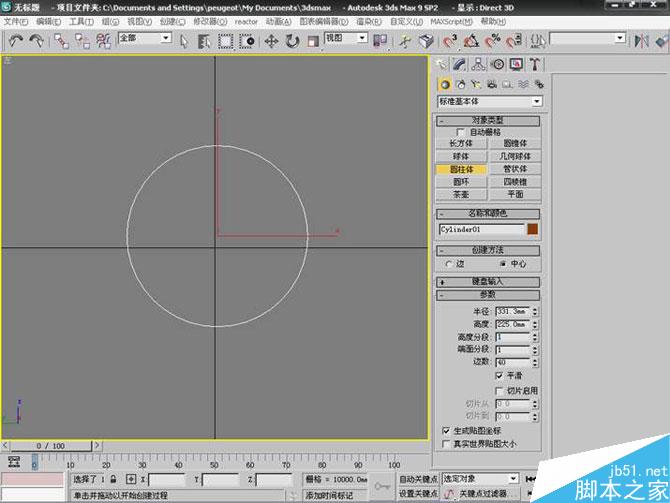Collapse the 参数 rollout
670x503 pixels.
488,295
